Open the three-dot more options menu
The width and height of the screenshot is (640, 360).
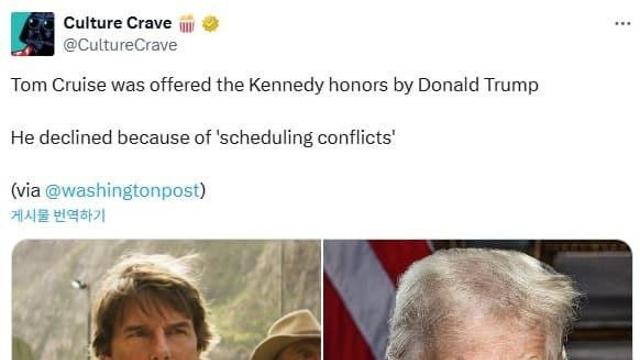click(x=622, y=24)
